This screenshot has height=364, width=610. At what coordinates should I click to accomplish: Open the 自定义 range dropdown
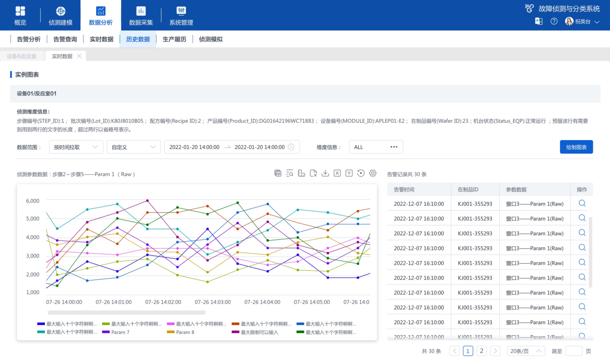pos(133,147)
